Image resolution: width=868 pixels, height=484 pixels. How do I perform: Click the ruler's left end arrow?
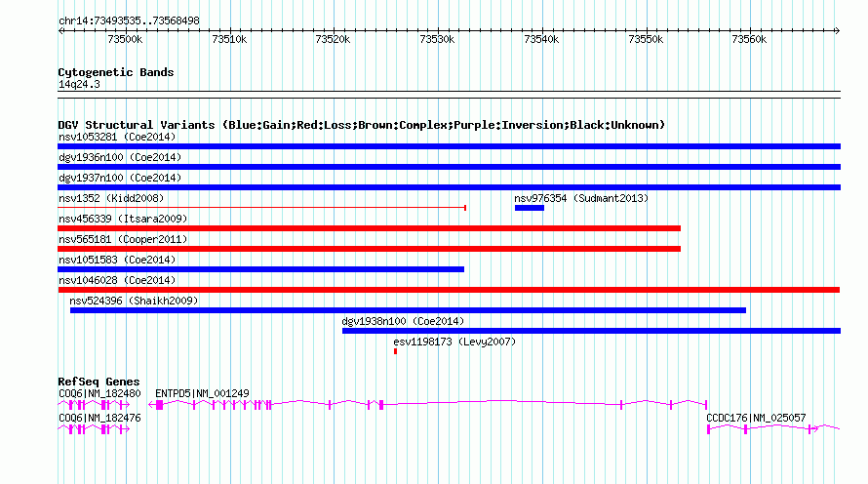pyautogui.click(x=60, y=31)
